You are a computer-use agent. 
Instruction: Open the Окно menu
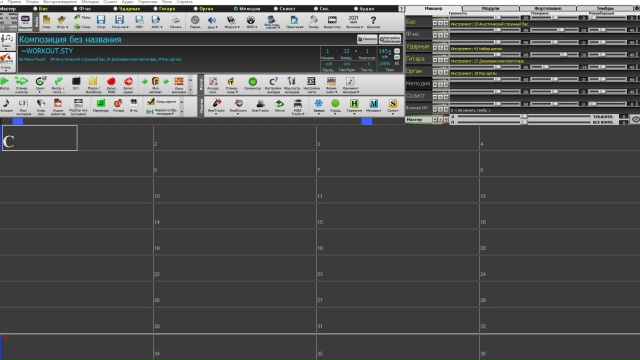coord(167,2)
